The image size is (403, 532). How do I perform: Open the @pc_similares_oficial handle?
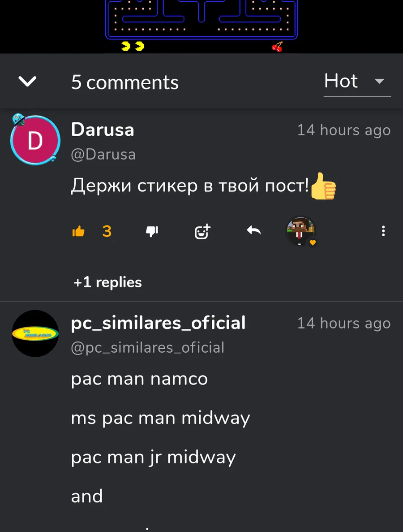coord(148,348)
